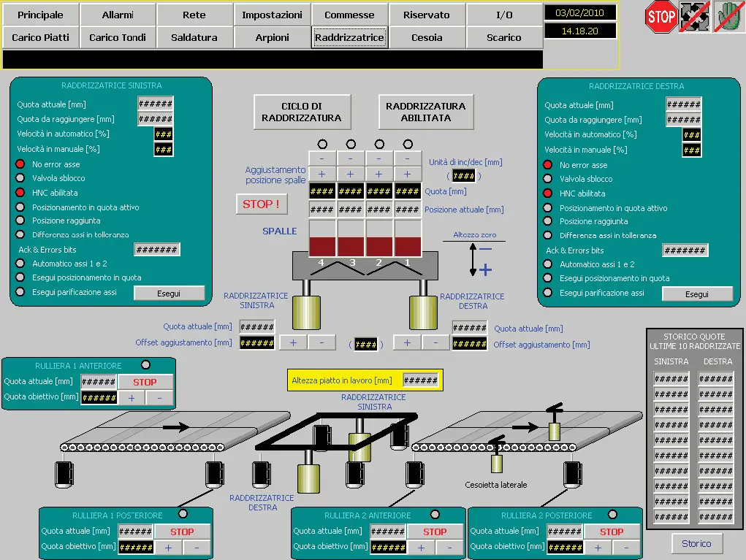The image size is (746, 560).
Task: Click the crossed-out four-arrows icon
Action: coord(694,16)
